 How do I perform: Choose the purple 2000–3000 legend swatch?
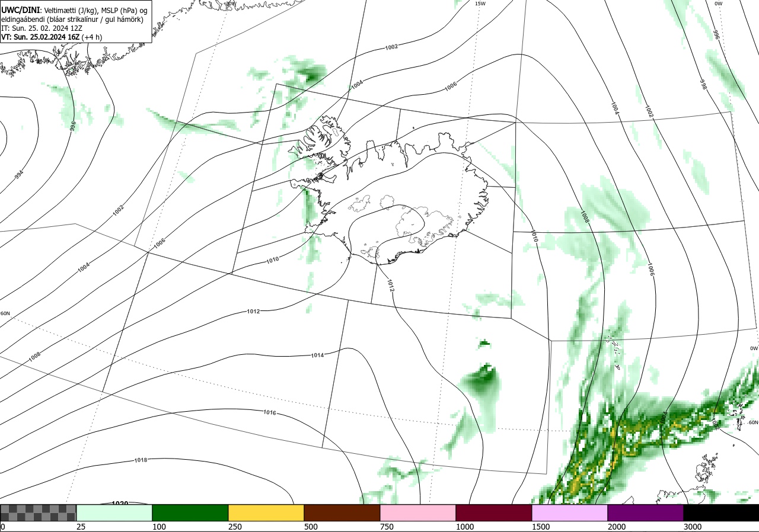[x=646, y=512]
